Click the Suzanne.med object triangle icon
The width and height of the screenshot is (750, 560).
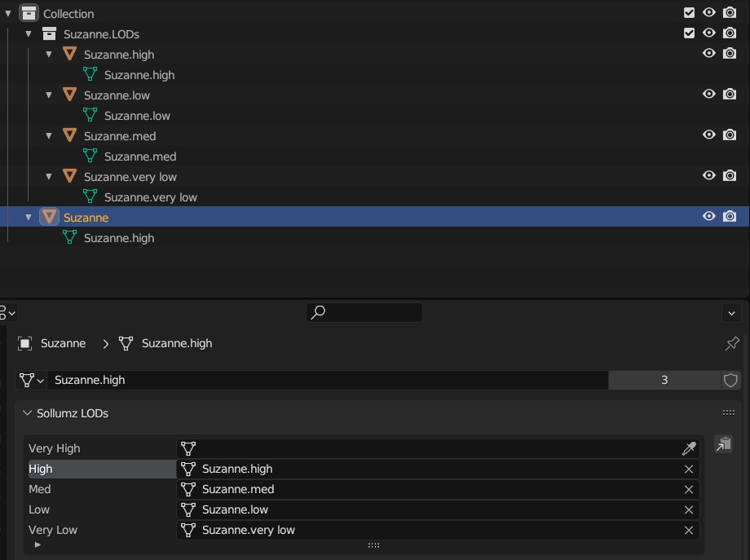click(x=69, y=135)
